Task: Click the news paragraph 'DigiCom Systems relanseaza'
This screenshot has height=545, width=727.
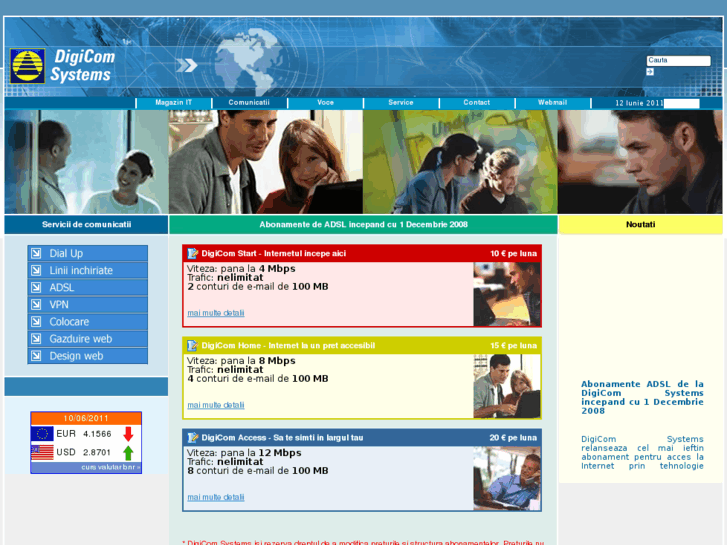Action: pos(642,453)
